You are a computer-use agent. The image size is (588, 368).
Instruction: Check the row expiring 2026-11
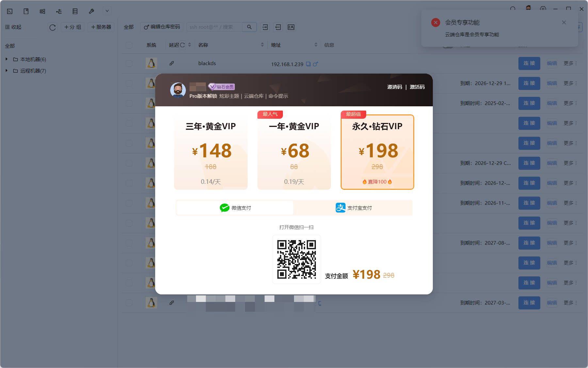pos(129,203)
